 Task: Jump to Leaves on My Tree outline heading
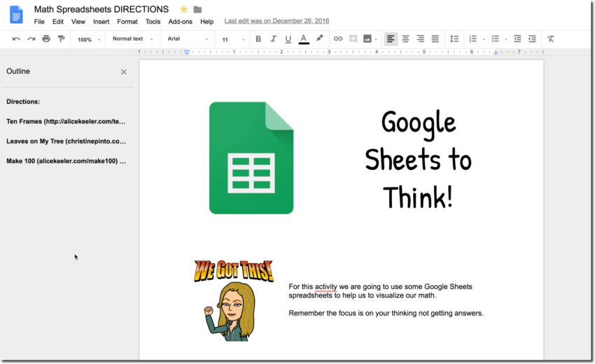click(x=66, y=141)
